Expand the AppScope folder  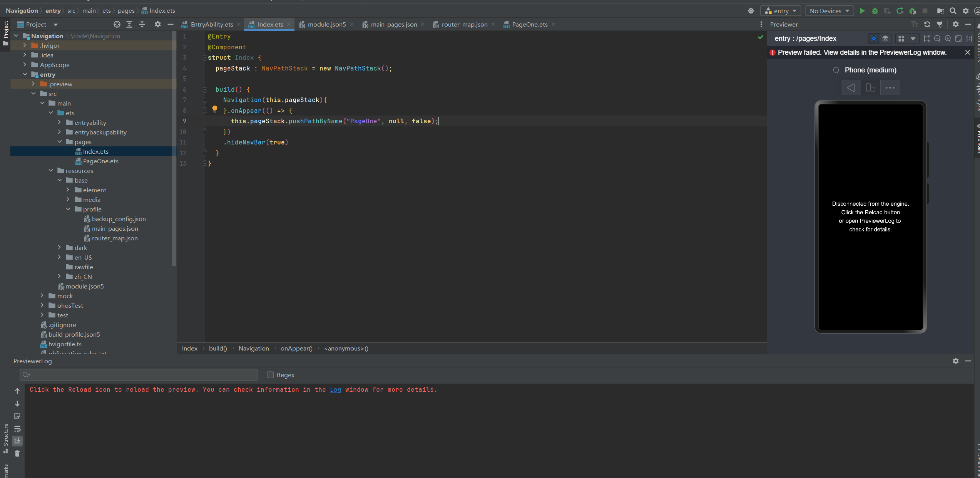click(25, 65)
